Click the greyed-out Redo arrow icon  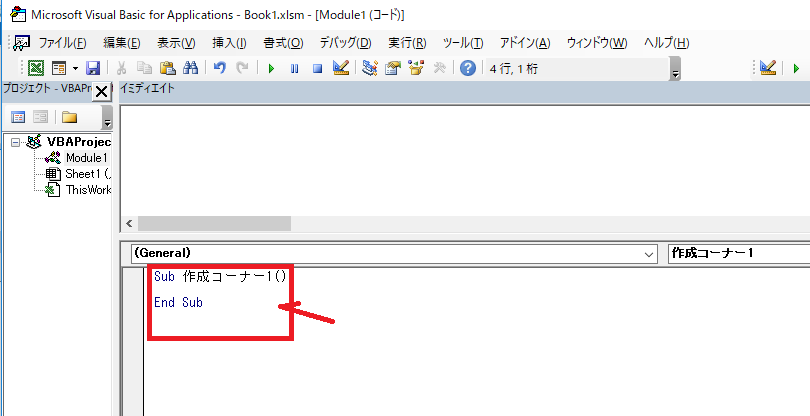click(x=242, y=68)
